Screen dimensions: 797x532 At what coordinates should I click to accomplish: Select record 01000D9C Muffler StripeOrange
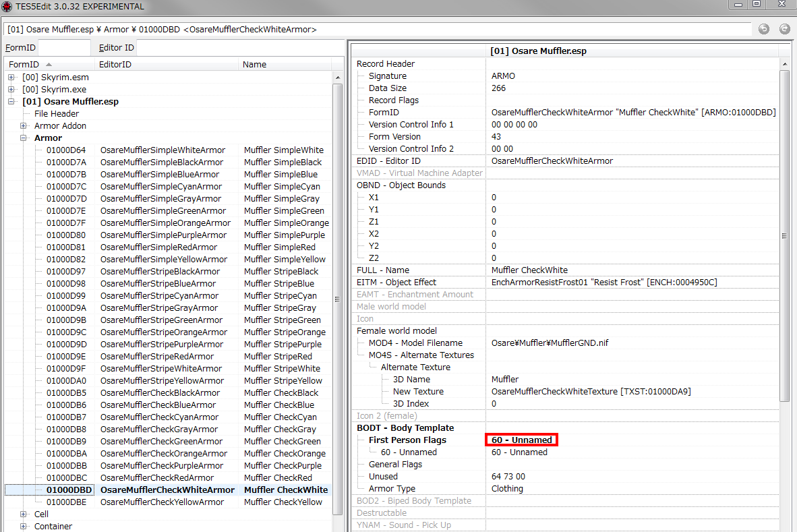click(x=168, y=332)
